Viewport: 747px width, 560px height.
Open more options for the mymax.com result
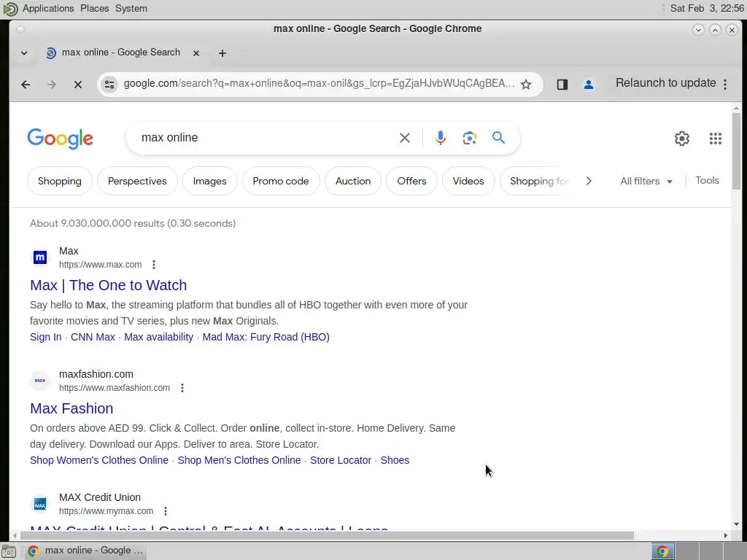click(x=166, y=511)
